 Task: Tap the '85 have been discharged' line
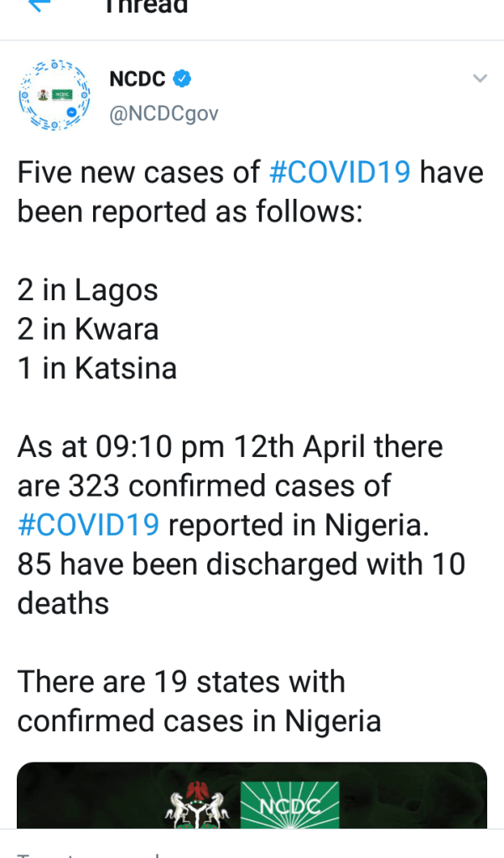[240, 564]
